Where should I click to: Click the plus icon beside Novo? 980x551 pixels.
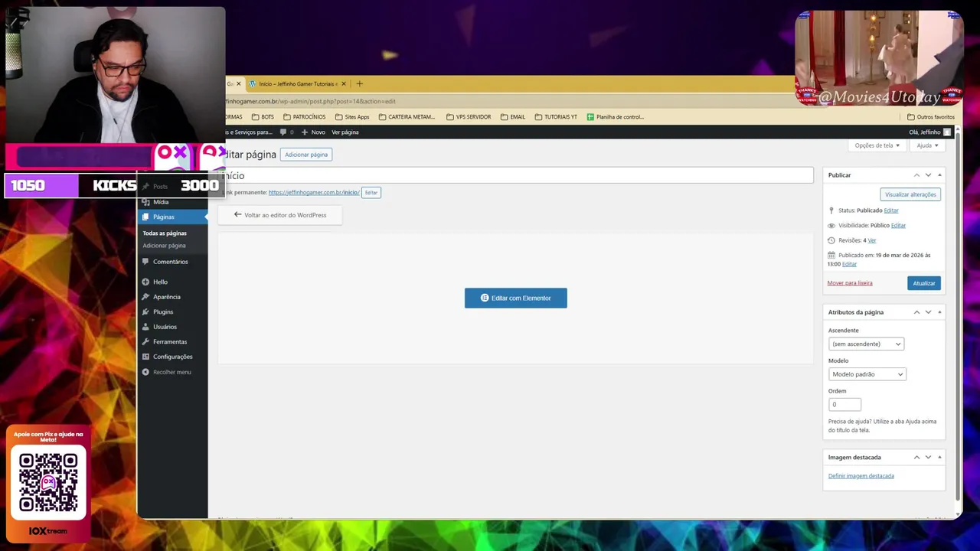click(x=305, y=132)
